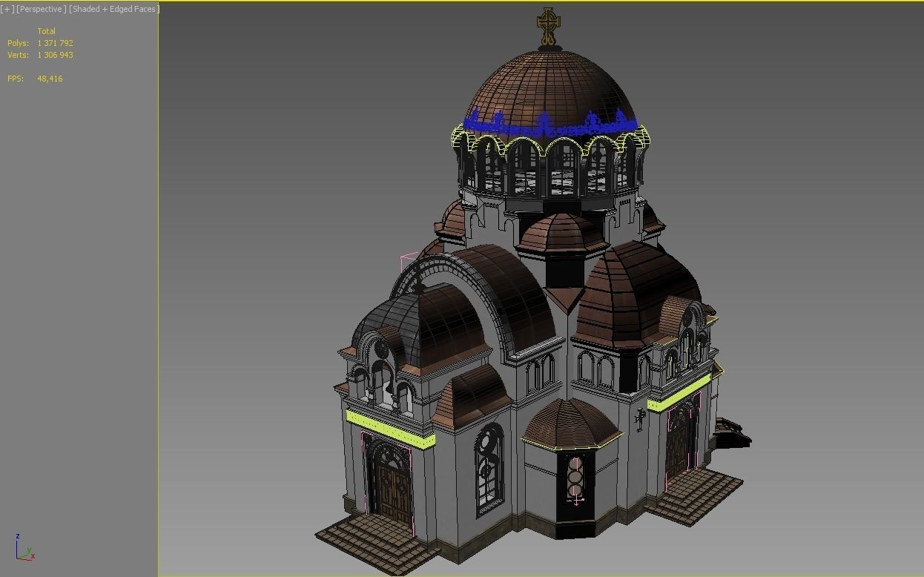Click the 'Total' statistics header
This screenshot has height=577, width=924.
(47, 31)
